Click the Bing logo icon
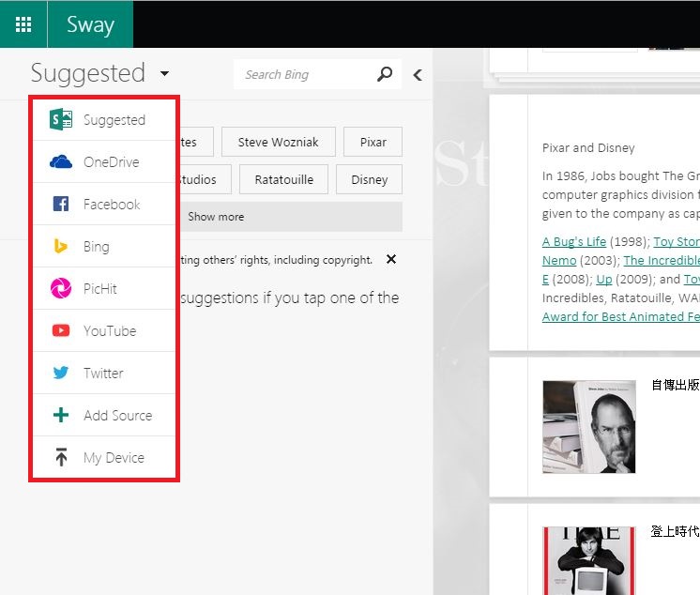Viewport: 700px width, 595px height. [x=60, y=246]
